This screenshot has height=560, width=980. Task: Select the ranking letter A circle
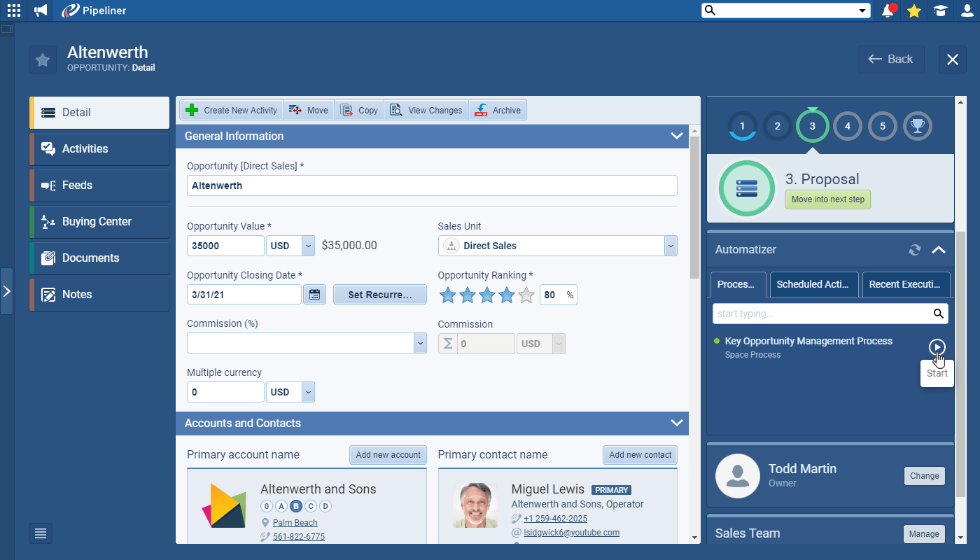point(281,506)
